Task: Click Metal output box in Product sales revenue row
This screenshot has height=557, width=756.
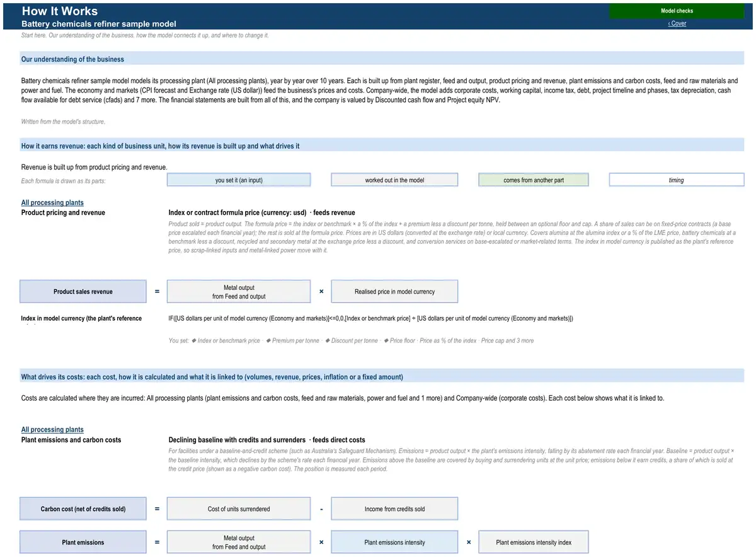Action: click(x=239, y=292)
